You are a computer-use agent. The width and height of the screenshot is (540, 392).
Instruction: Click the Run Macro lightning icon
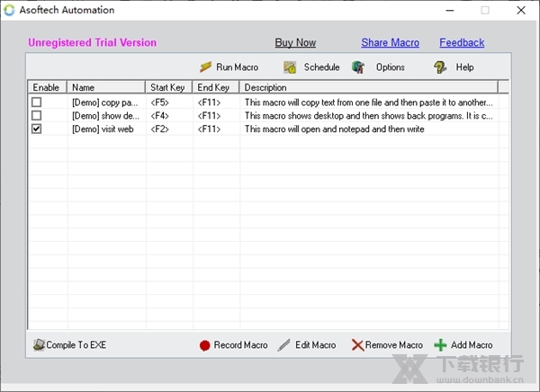206,67
